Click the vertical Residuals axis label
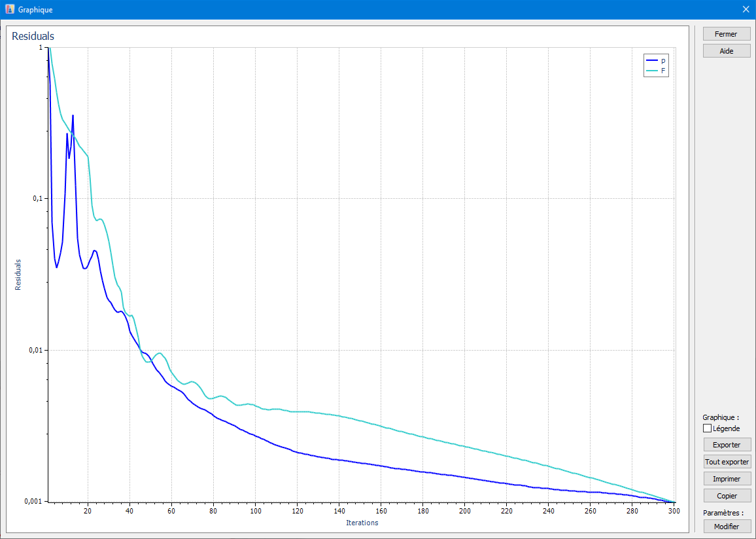Screen dimensions: 756x539 pos(18,275)
